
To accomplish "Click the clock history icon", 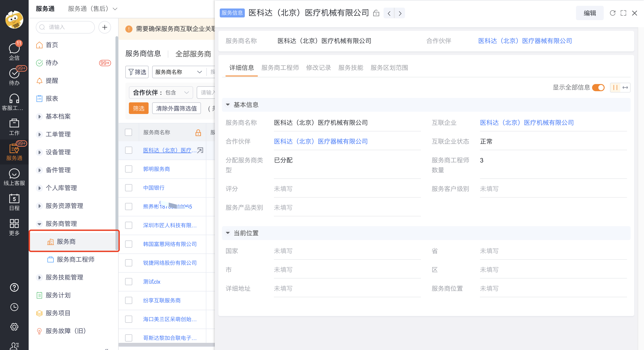I will pyautogui.click(x=14, y=307).
